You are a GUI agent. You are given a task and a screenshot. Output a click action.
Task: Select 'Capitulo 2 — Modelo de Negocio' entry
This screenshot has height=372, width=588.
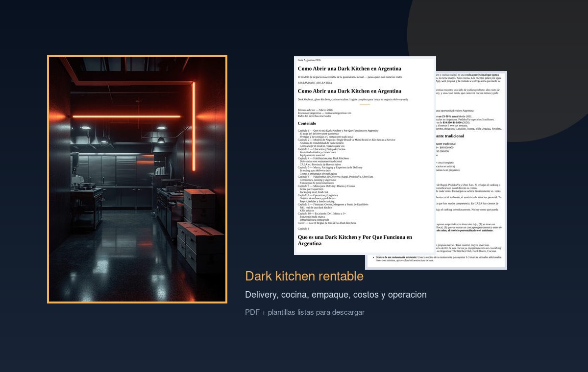coord(346,139)
